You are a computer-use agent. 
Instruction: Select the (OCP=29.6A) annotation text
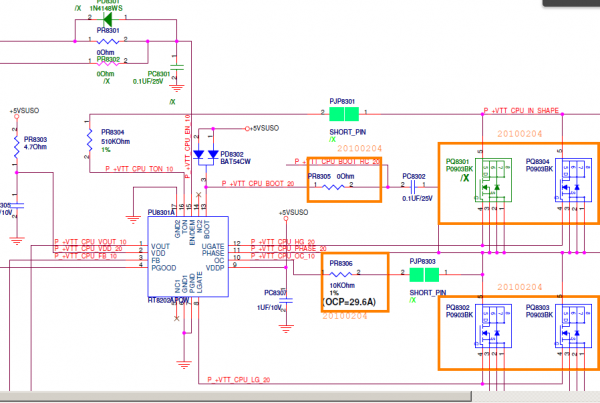pos(349,302)
